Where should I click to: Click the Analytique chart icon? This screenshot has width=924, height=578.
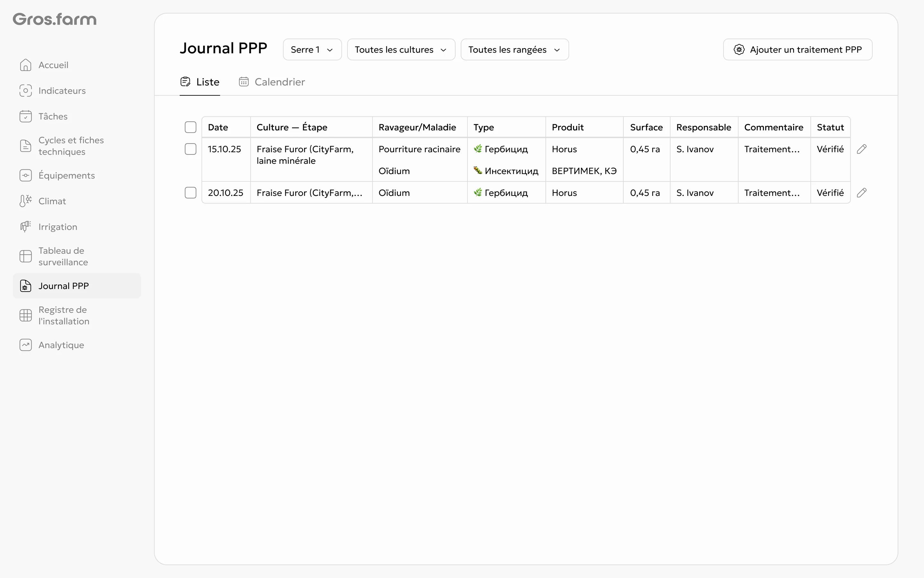click(26, 345)
